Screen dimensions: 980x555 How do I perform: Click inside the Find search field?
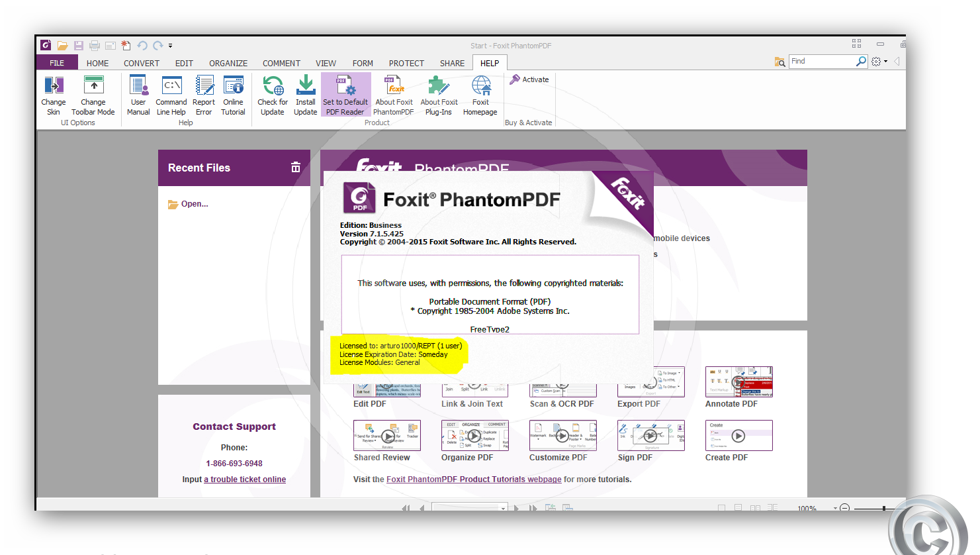pos(823,61)
